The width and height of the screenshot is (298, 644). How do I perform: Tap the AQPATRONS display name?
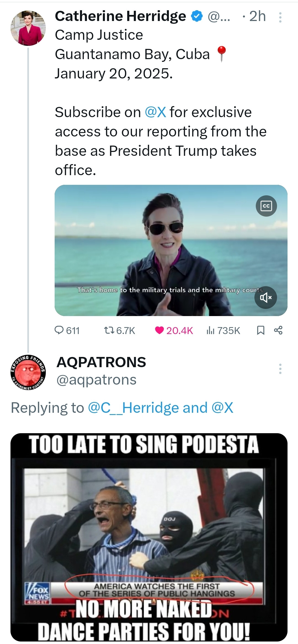pyautogui.click(x=101, y=362)
